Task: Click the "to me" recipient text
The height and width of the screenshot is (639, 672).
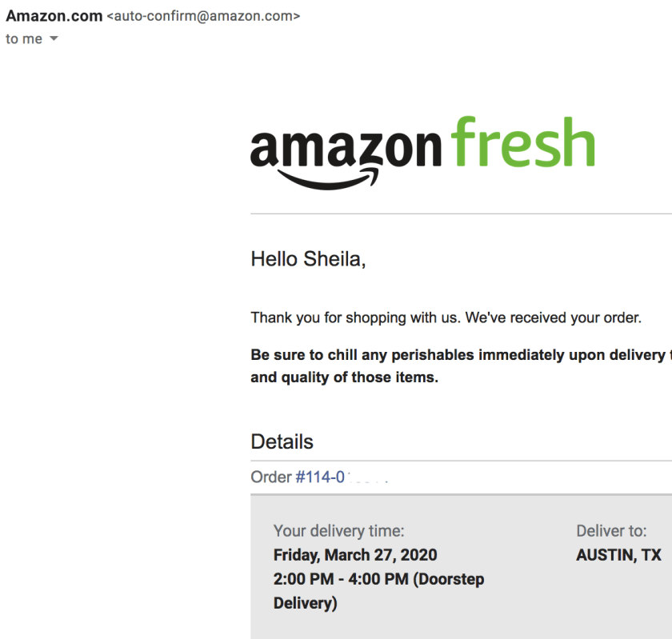Action: coord(24,39)
